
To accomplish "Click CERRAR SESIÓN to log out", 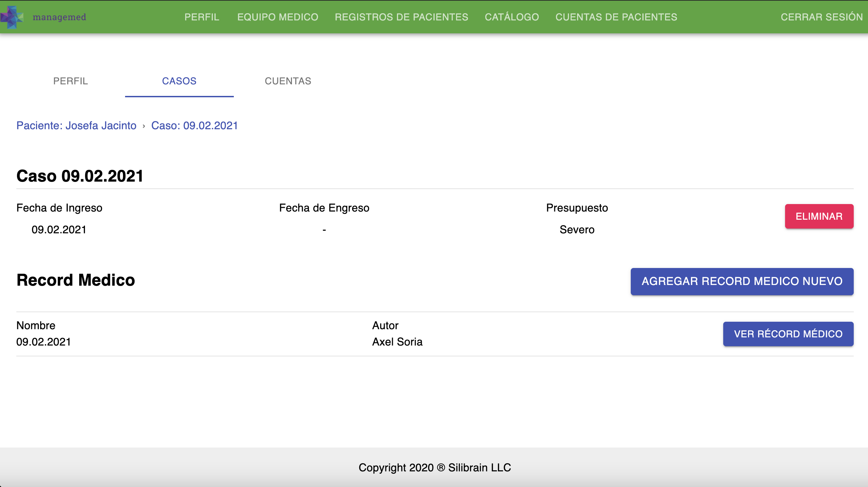I will (x=821, y=17).
